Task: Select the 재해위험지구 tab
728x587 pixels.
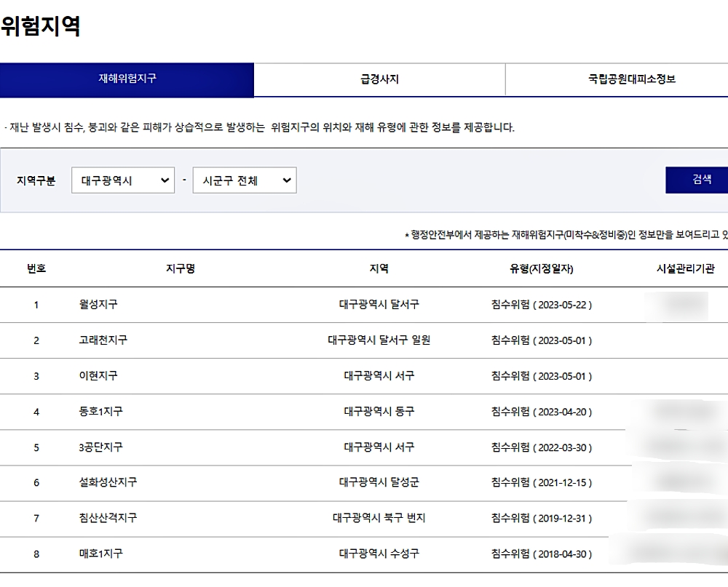Action: pos(127,79)
